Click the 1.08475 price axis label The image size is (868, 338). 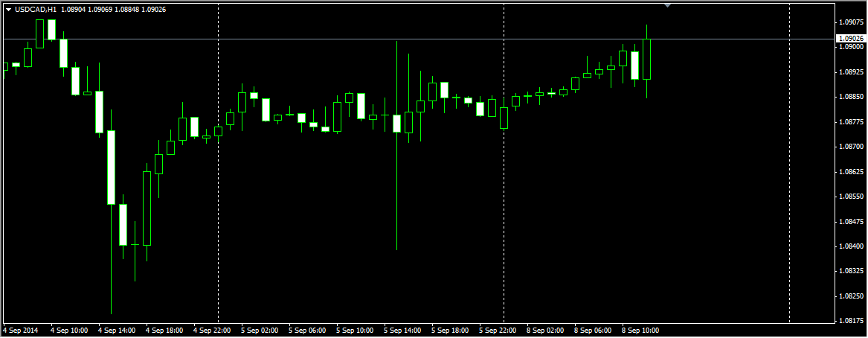tap(851, 222)
